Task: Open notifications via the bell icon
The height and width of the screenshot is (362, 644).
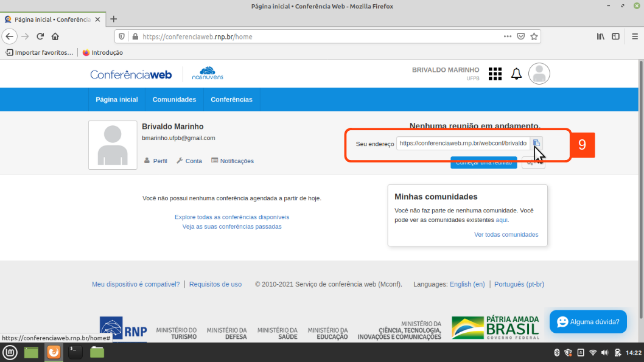Action: coord(516,74)
